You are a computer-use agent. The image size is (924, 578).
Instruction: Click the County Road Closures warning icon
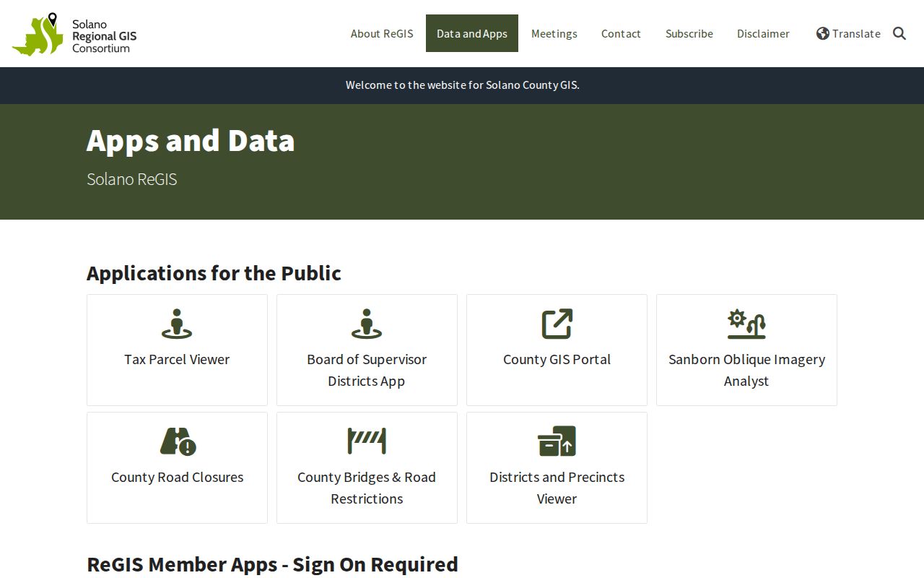(x=178, y=441)
